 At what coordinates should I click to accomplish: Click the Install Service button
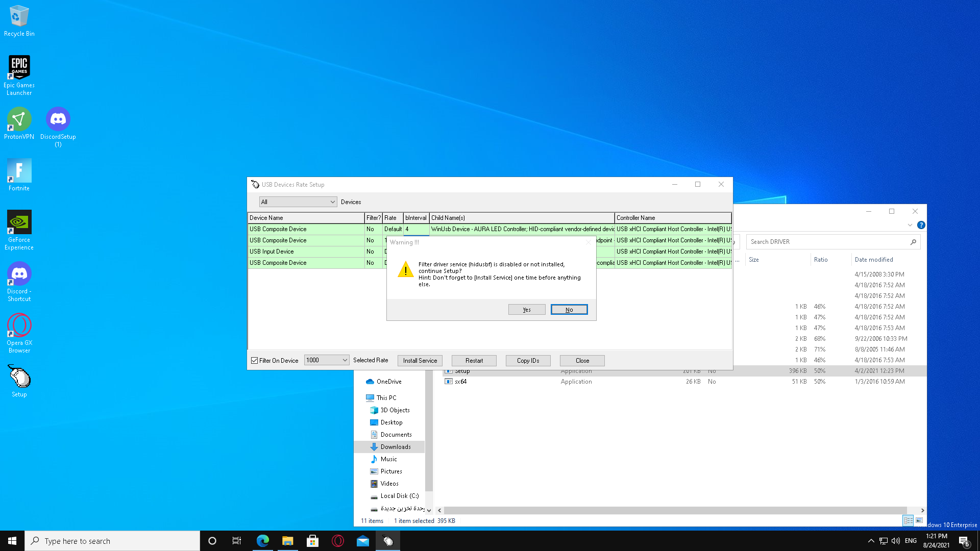420,360
